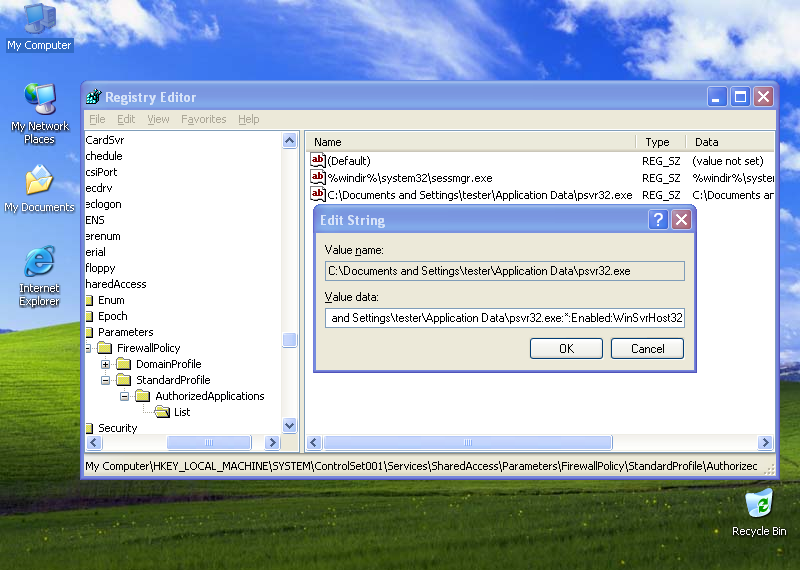The width and height of the screenshot is (800, 570).
Task: Click the StandardProfile folder icon
Action: click(x=123, y=380)
